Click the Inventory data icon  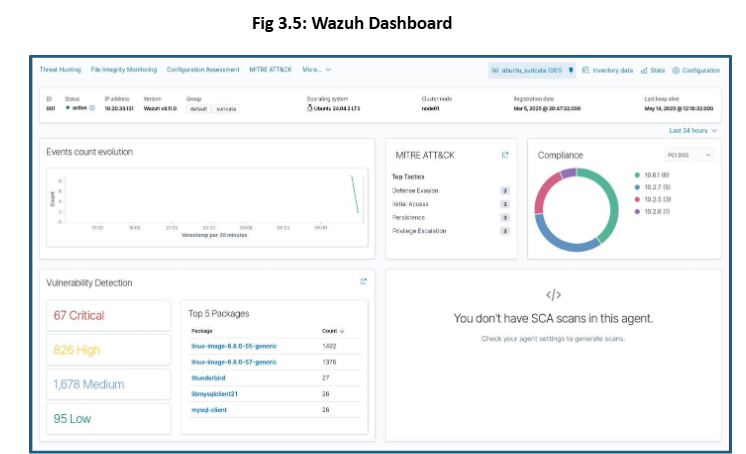point(586,70)
